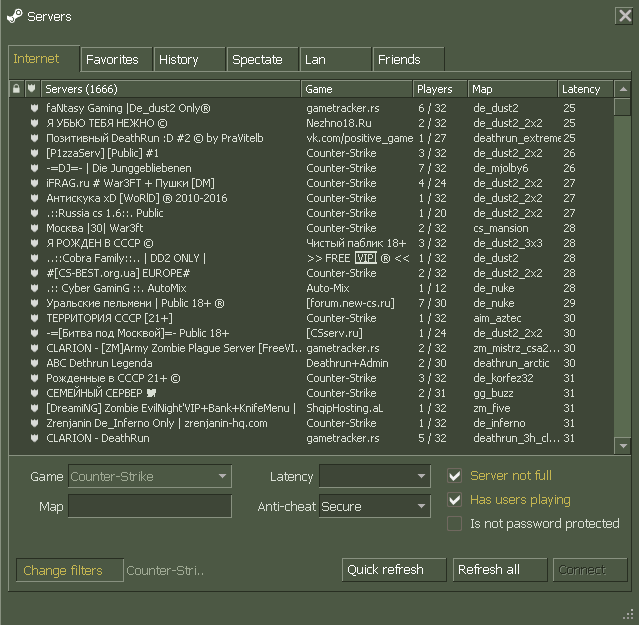The image size is (639, 625).
Task: Sort the list by Map column header
Action: (513, 89)
